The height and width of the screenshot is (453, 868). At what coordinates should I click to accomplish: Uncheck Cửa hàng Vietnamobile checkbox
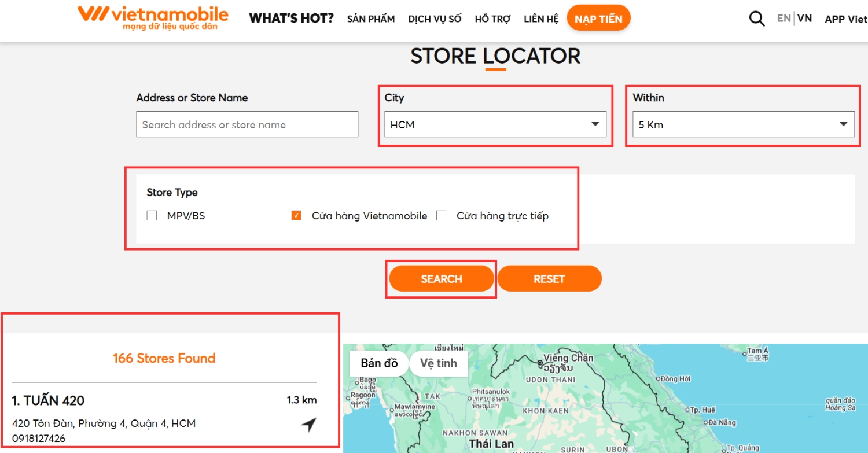296,216
